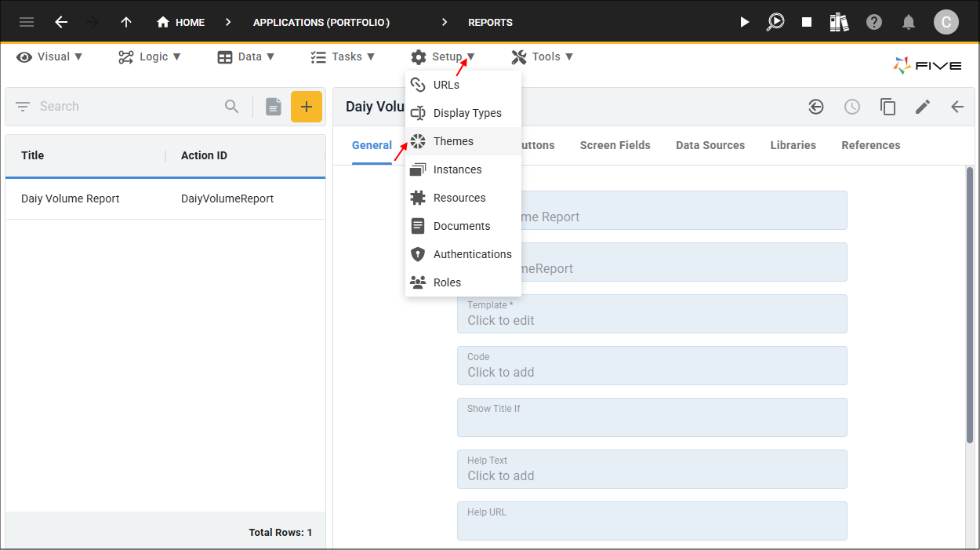The width and height of the screenshot is (980, 550).
Task: Click the run-with-inspector magnifier icon
Action: [x=775, y=22]
